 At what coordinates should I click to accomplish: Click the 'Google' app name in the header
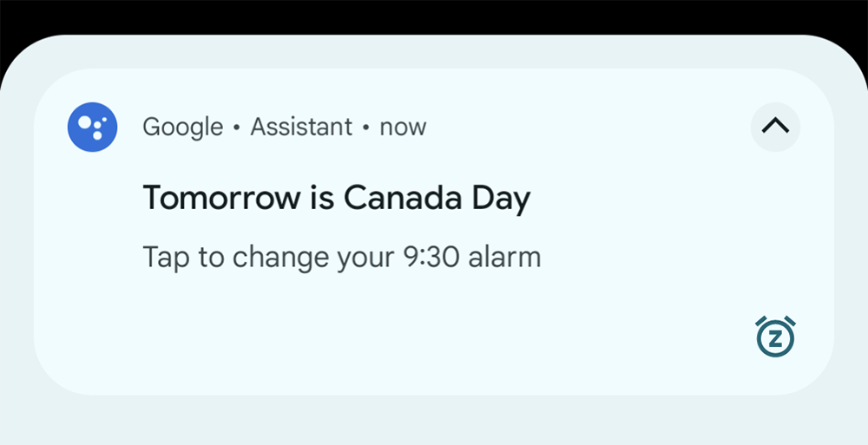click(x=182, y=127)
